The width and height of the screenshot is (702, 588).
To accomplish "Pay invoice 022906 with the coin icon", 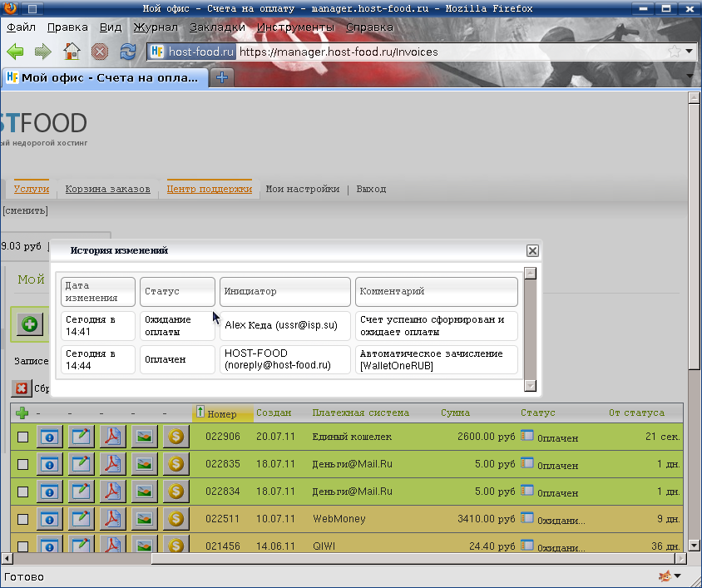I will 176,437.
